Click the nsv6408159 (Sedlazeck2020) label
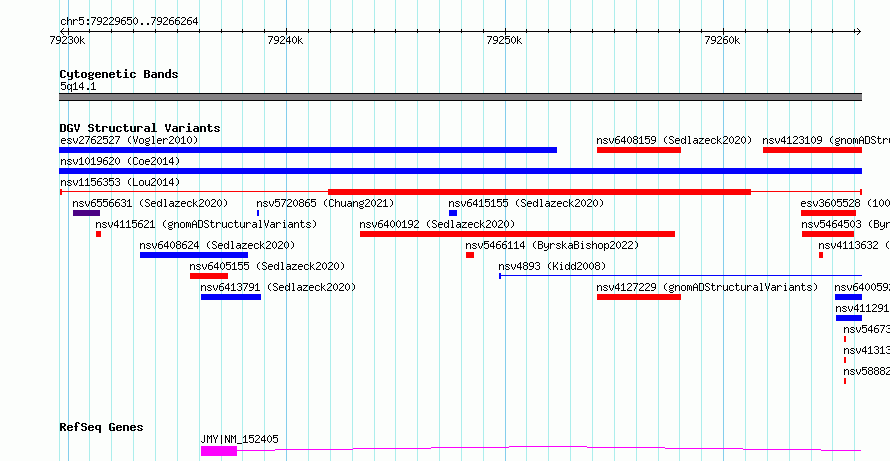890x461 pixels. coord(674,140)
